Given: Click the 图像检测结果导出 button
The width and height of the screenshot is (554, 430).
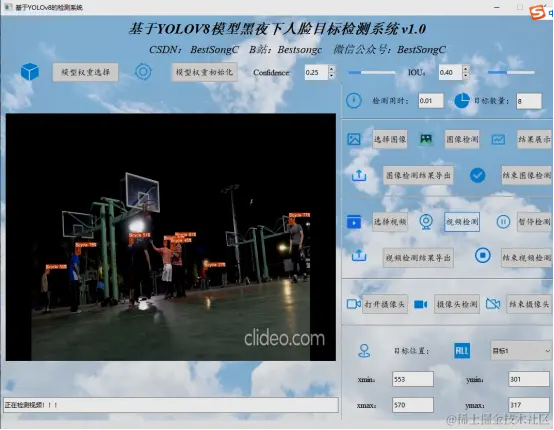Looking at the screenshot, I should [418, 175].
